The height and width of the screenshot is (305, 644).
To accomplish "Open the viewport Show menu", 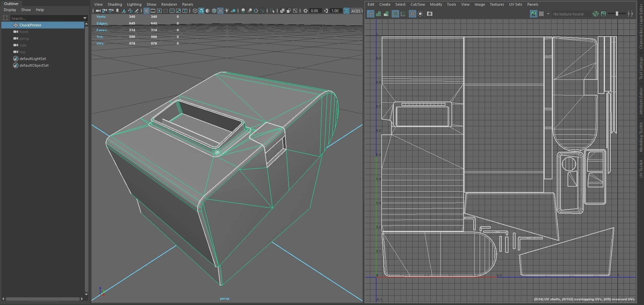I will tap(151, 4).
